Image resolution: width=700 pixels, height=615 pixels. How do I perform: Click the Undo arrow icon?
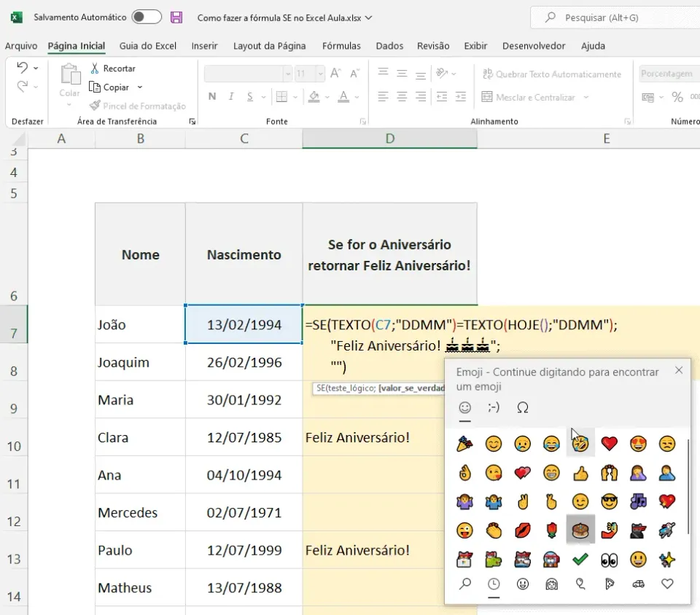(22, 68)
